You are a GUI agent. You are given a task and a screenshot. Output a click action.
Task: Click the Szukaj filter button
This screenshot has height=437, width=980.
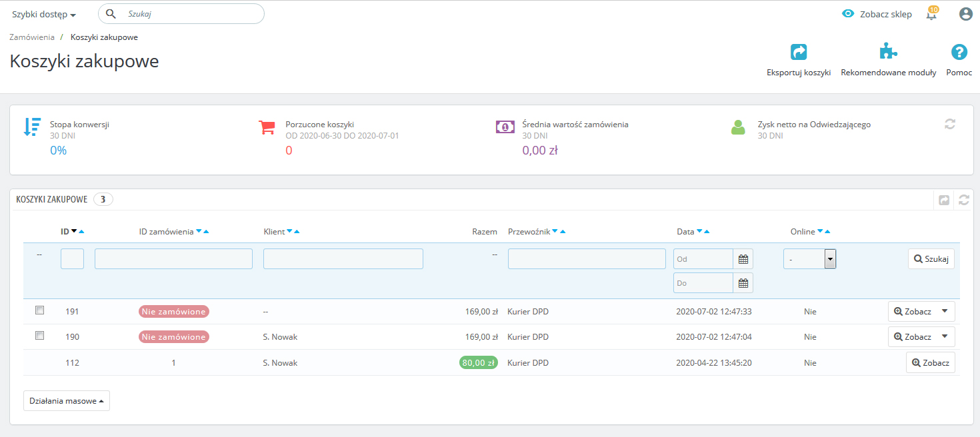931,259
